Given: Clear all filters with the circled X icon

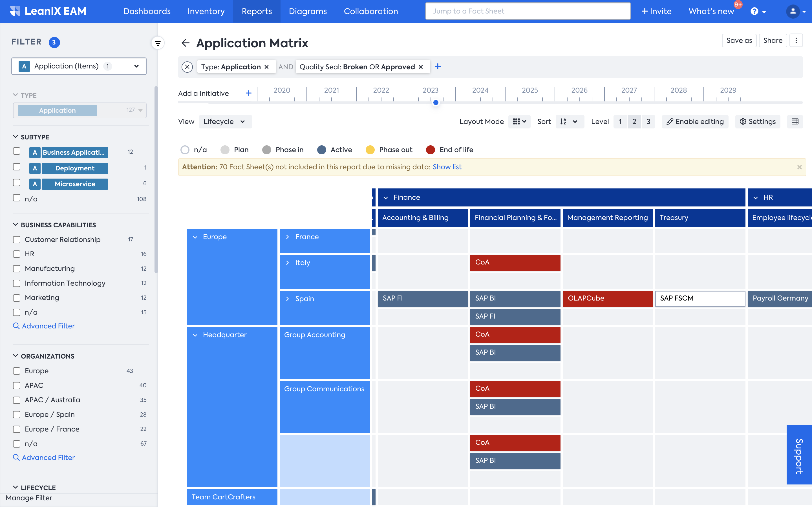Looking at the screenshot, I should [x=187, y=67].
